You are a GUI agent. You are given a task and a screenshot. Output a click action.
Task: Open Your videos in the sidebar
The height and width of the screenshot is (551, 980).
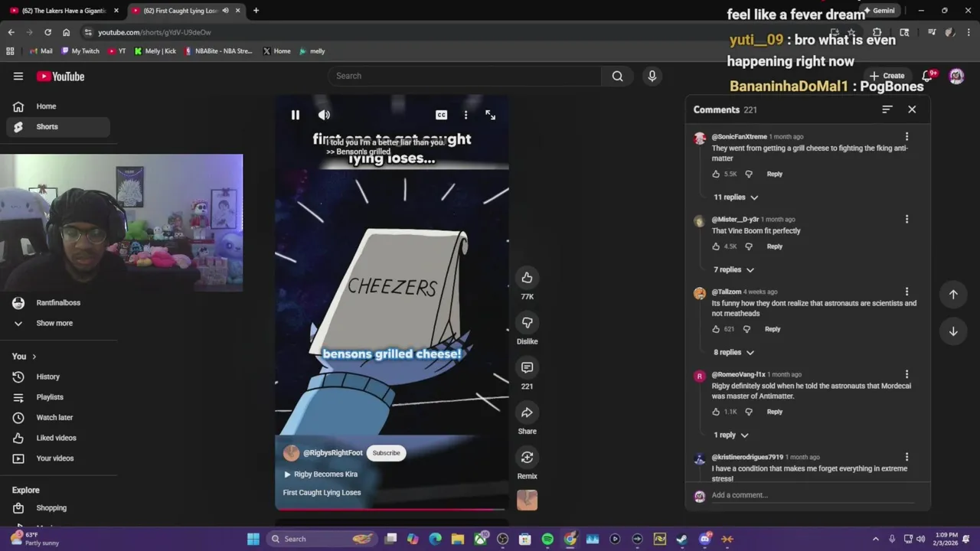pyautogui.click(x=58, y=458)
